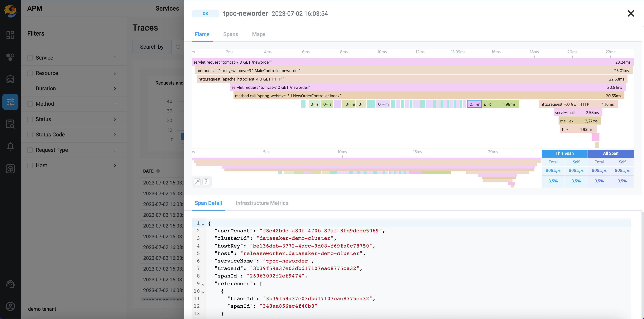Click the All Span header
Image resolution: width=644 pixels, height=319 pixels.
point(611,153)
